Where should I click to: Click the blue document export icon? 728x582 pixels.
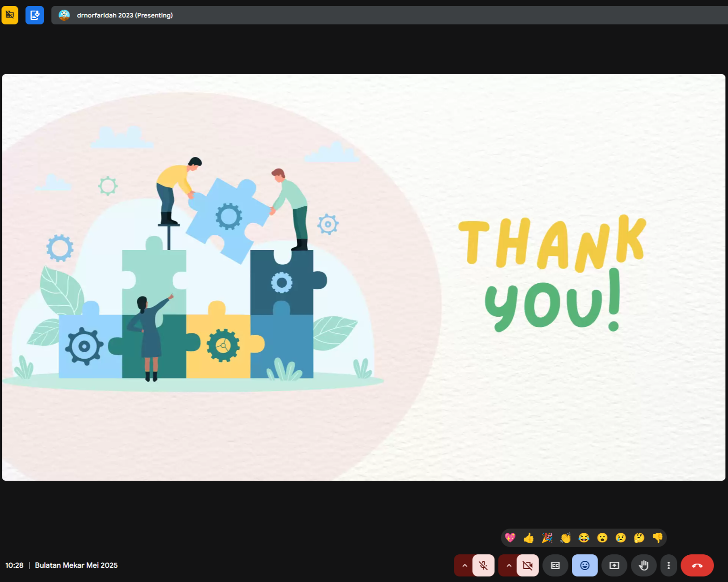click(x=35, y=15)
